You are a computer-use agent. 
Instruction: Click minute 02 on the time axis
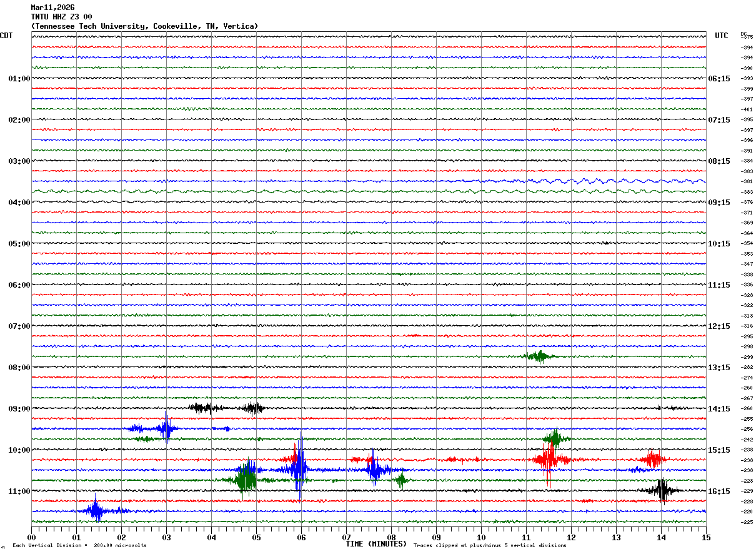tap(121, 537)
